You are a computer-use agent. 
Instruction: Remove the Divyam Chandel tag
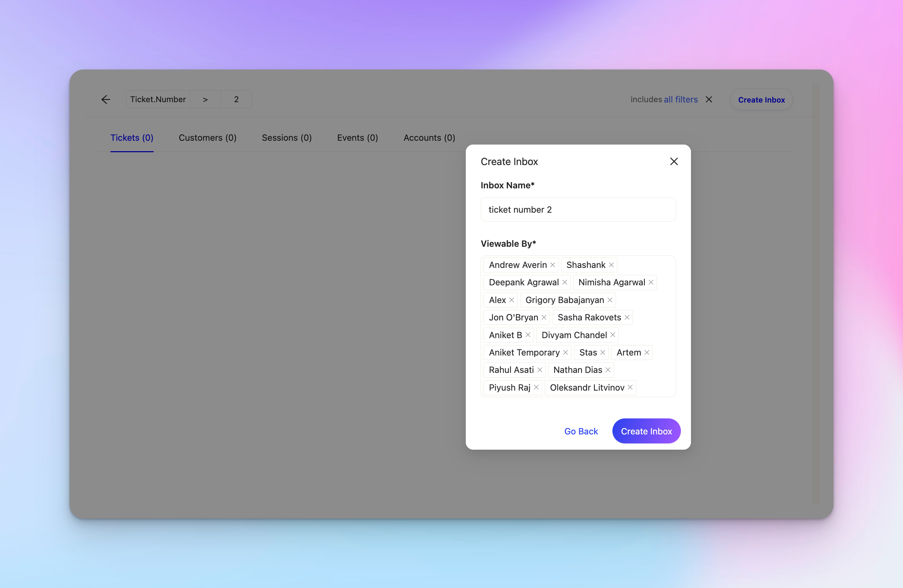click(x=613, y=335)
